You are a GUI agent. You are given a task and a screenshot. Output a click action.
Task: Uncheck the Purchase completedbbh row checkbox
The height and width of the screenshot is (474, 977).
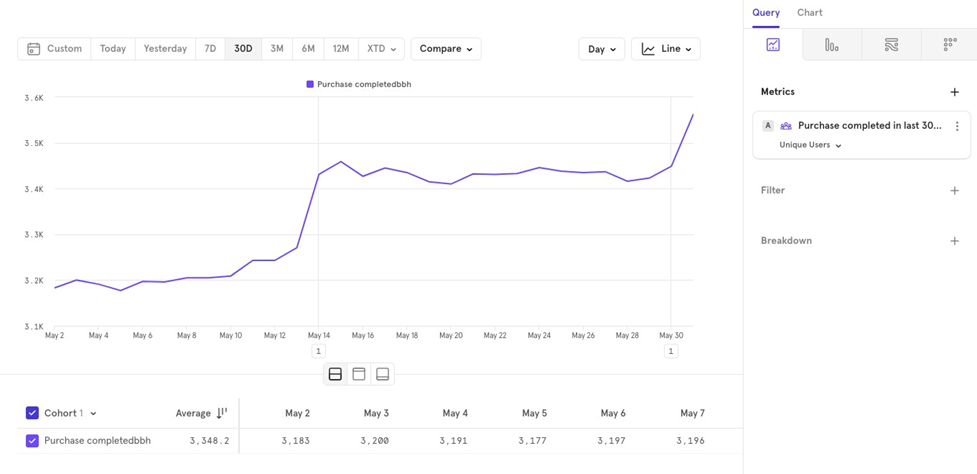point(32,441)
